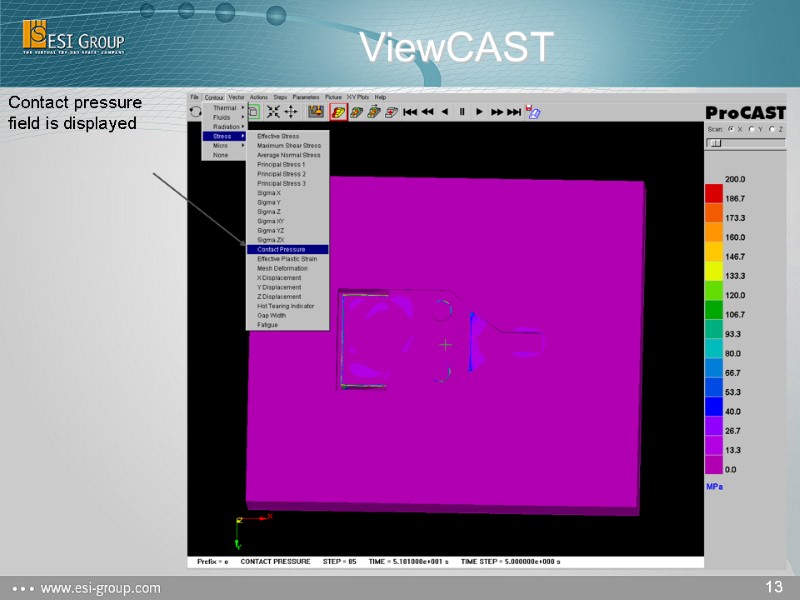Open the Actions menu
Image resolution: width=800 pixels, height=600 pixels.
click(x=258, y=97)
